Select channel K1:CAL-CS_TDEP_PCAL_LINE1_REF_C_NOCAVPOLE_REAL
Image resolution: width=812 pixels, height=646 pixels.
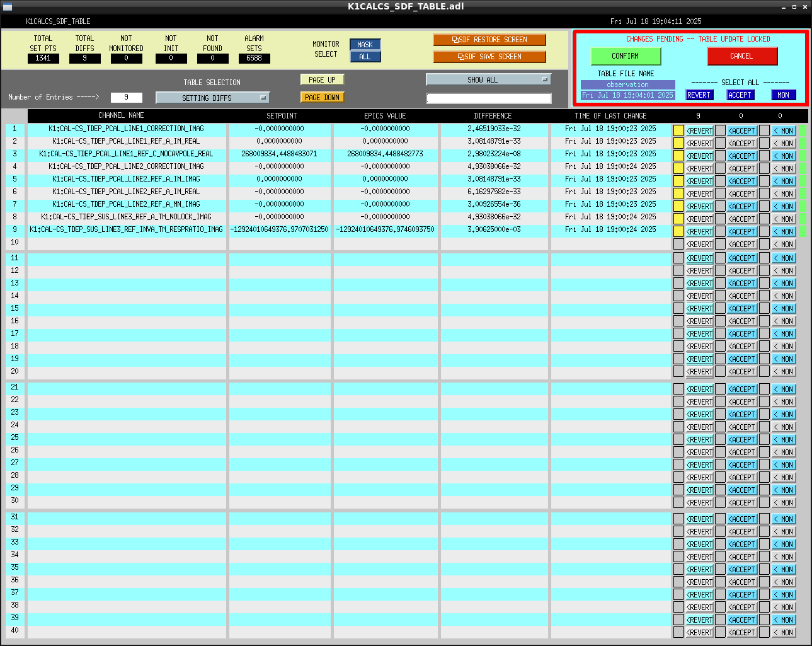coord(127,154)
